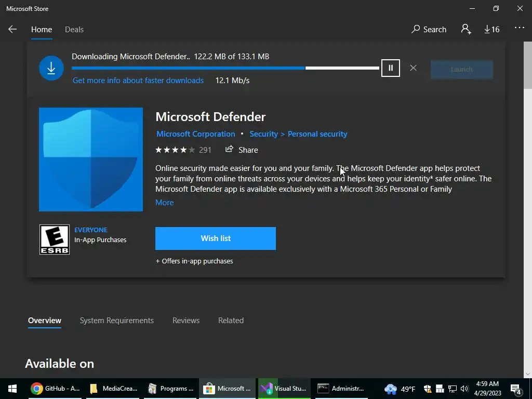Open the EVERYONE rating link
Viewport: 532px width, 399px height.
[90, 230]
